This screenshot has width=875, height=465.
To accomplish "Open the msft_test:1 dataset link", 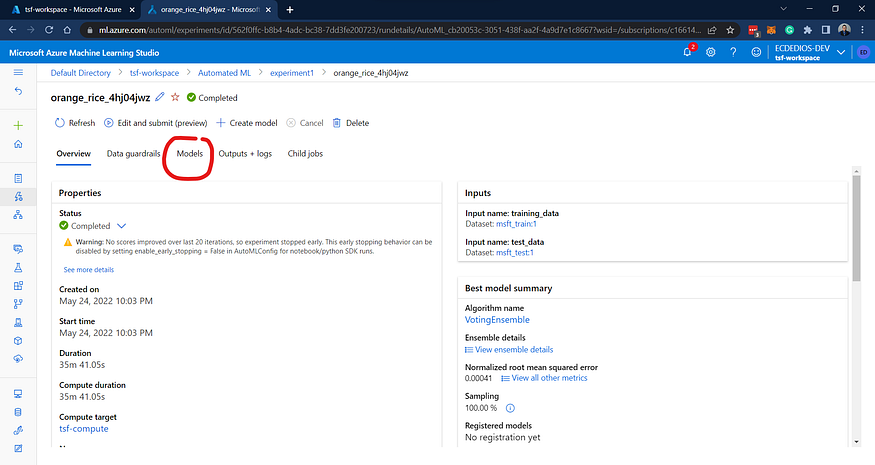I will (x=515, y=252).
